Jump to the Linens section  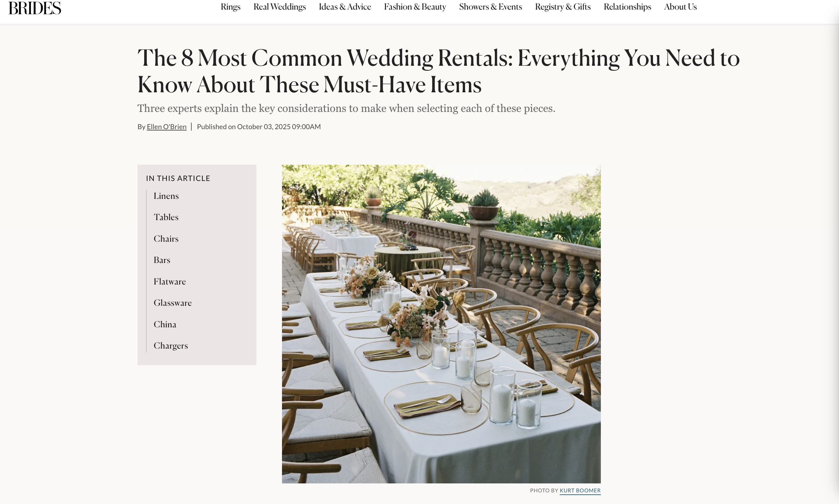coord(166,196)
